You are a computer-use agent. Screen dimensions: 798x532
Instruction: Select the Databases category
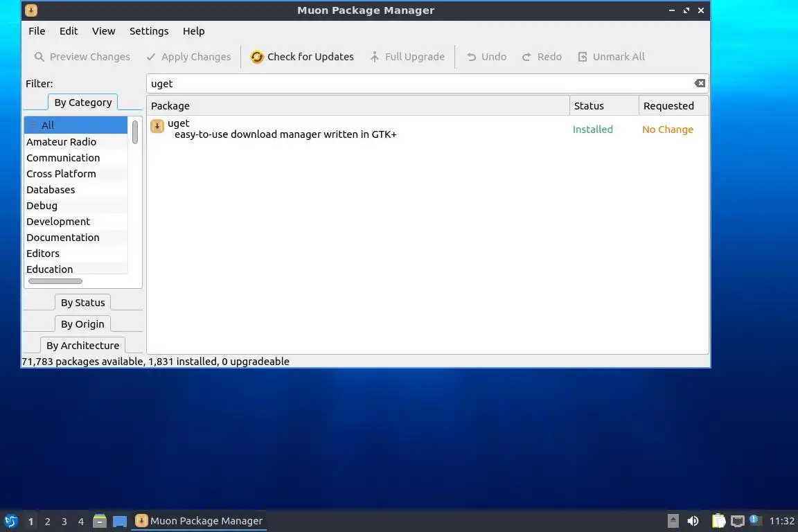pos(76,189)
